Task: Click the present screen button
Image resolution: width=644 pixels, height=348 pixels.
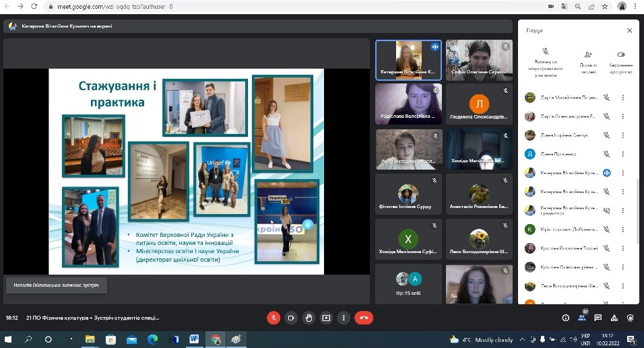Action: (327, 318)
